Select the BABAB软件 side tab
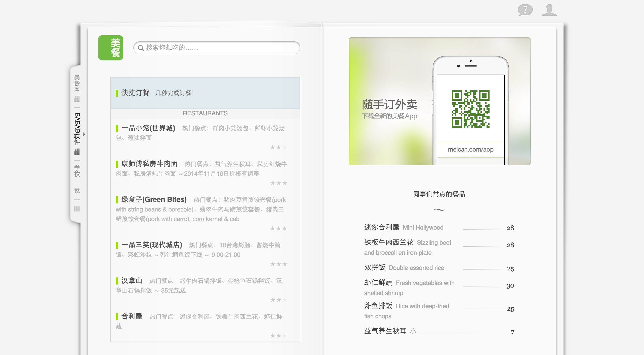 click(77, 129)
